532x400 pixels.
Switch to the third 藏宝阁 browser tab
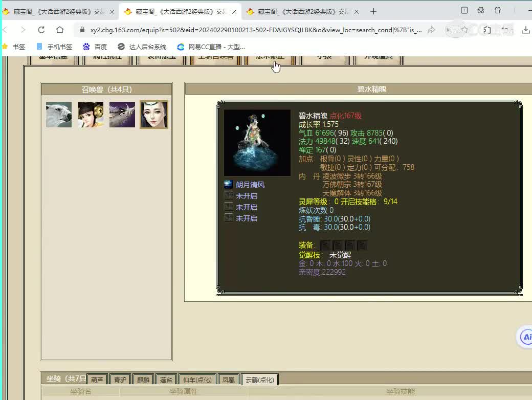point(302,12)
